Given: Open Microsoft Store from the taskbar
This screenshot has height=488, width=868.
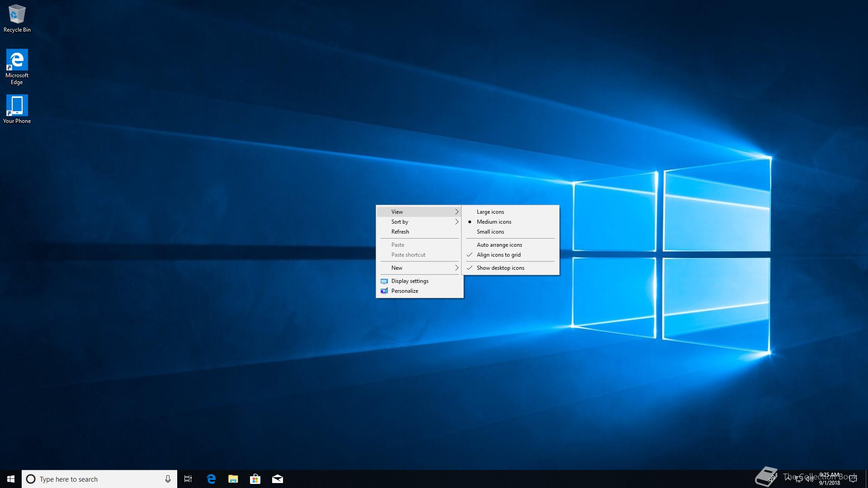Looking at the screenshot, I should point(255,479).
